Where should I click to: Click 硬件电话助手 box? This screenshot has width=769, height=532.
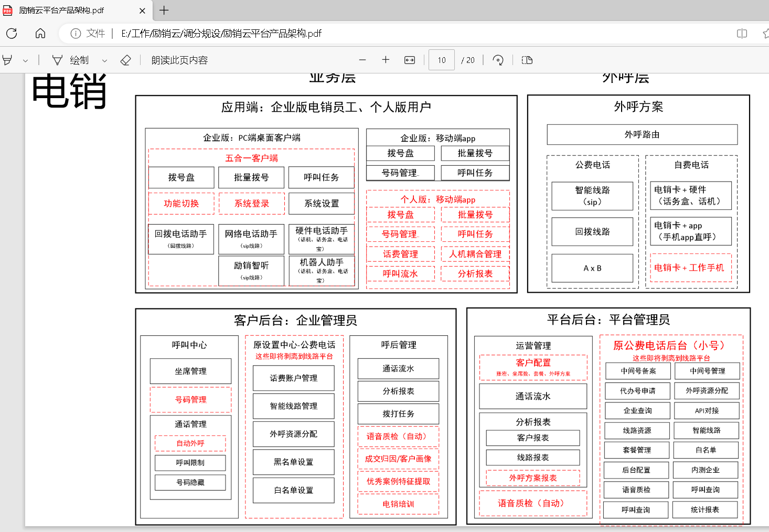(x=322, y=239)
